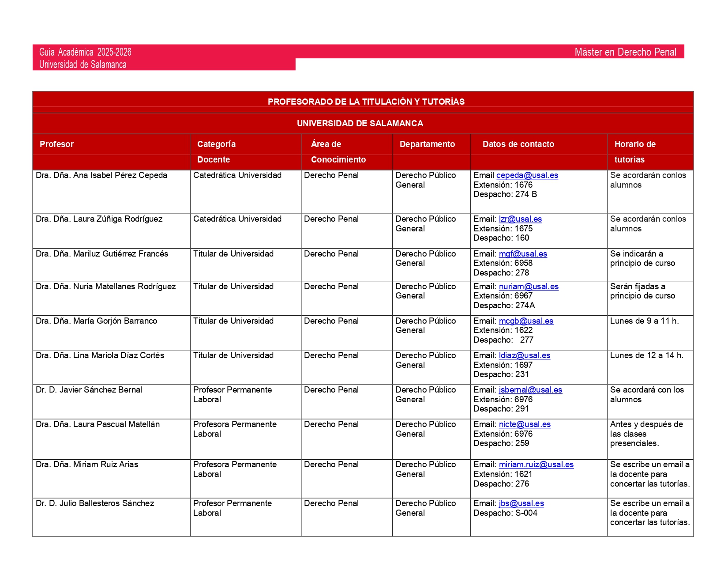Viewport: 728px width, 563px height.
Task: Open the mcgb@usal.es email link
Action: point(526,321)
